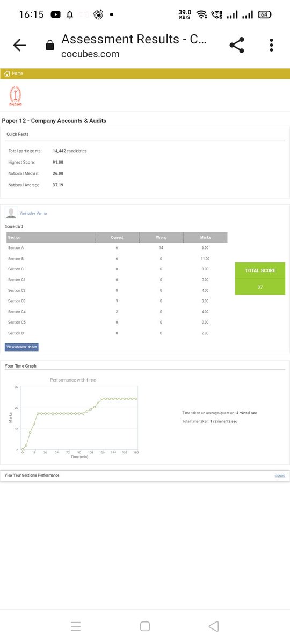Image resolution: width=290 pixels, height=644 pixels.
Task: Click the 14,442 candidates total
Action: pyautogui.click(x=70, y=151)
